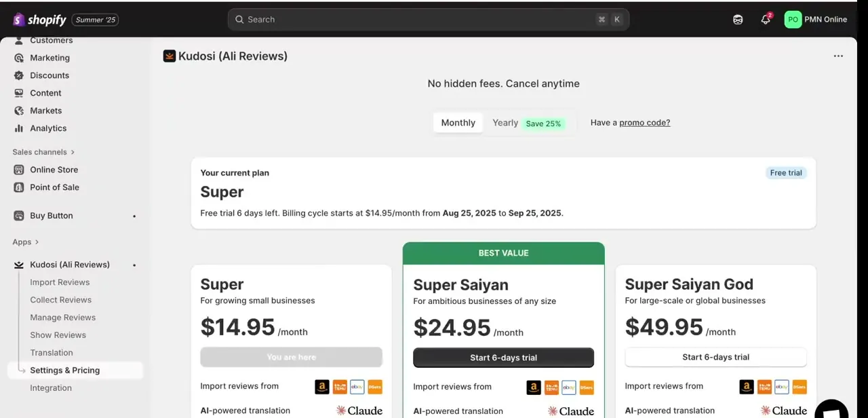Screen dimensions: 868x418
Task: Click the $24.95 price text
Action: click(452, 328)
